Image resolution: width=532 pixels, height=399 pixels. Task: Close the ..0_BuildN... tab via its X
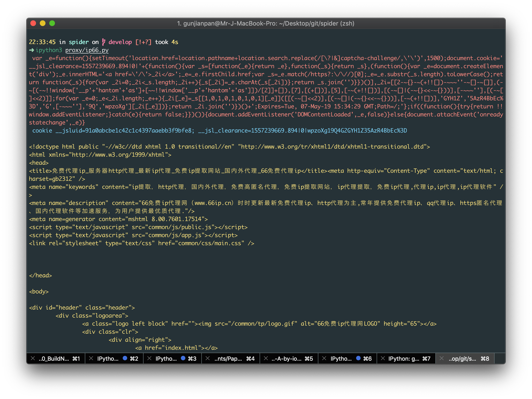point(33,358)
